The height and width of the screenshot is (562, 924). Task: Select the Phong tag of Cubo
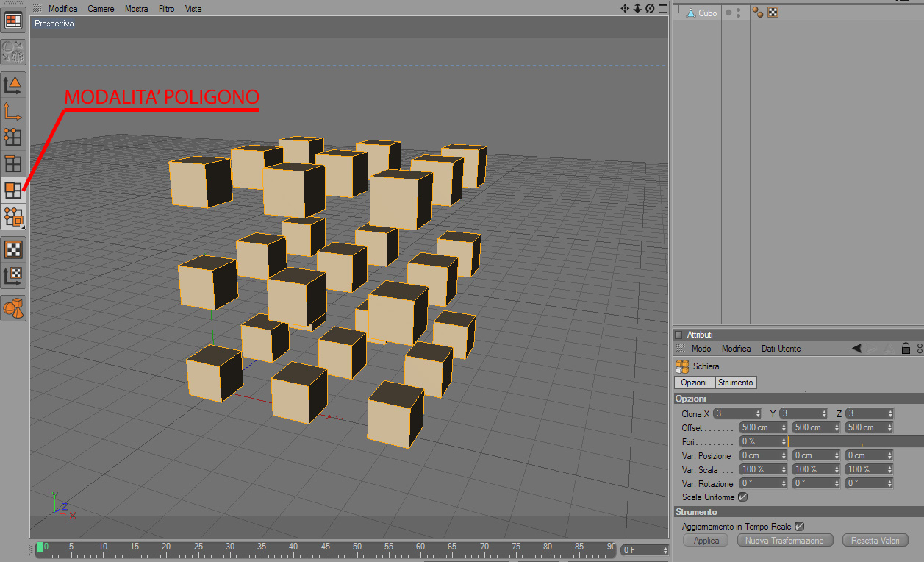(758, 13)
